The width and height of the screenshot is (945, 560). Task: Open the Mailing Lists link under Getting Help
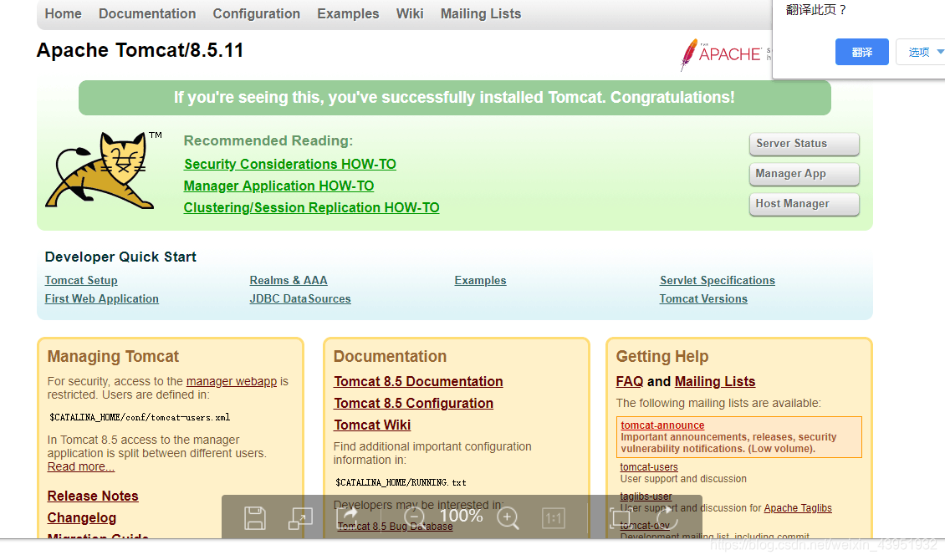[x=715, y=381]
